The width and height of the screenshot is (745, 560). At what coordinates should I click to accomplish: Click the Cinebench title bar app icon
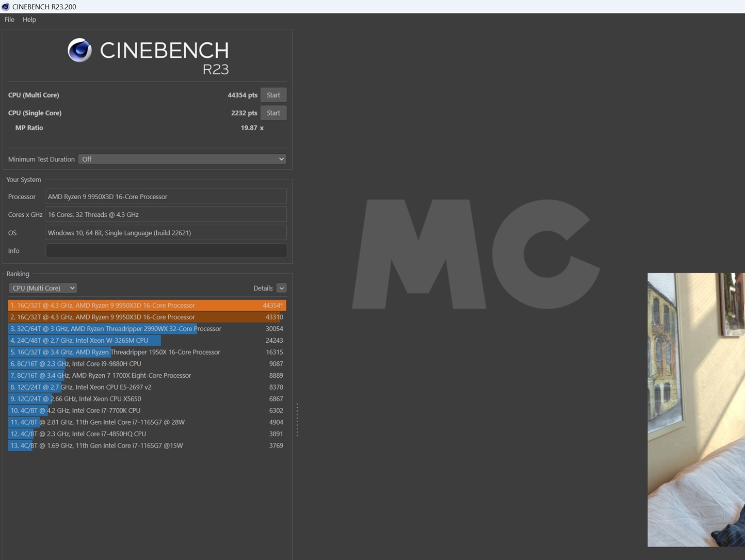tap(6, 7)
